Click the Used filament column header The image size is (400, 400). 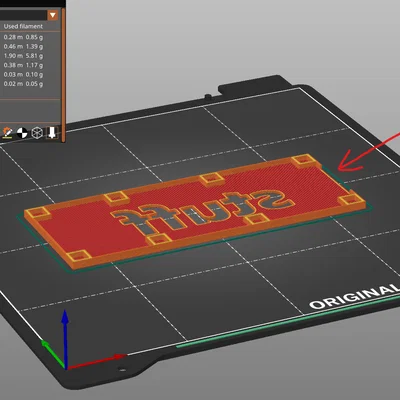23,26
